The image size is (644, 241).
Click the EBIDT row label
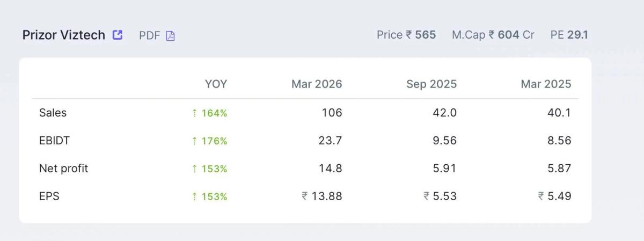(54, 141)
